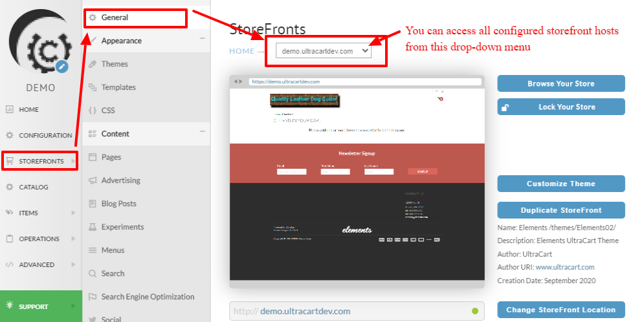Screen dimensions: 644x322
Task: Click the green status dot in URL field
Action: point(475,312)
